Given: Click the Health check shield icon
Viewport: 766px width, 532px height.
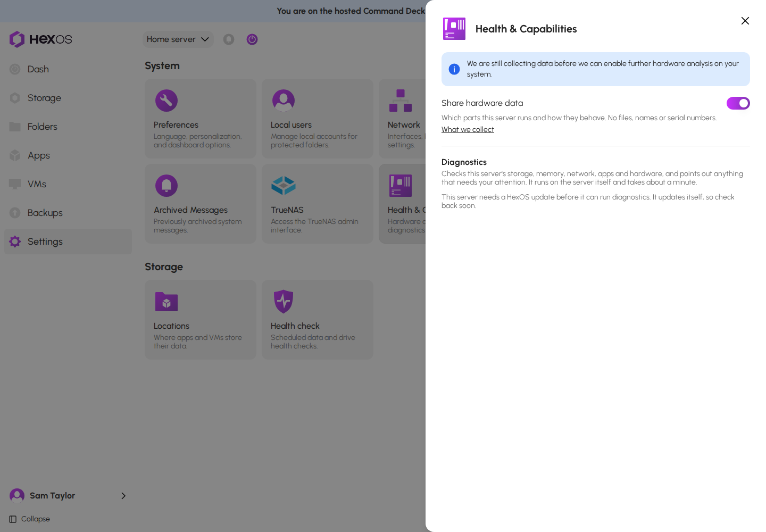Looking at the screenshot, I should [284, 302].
